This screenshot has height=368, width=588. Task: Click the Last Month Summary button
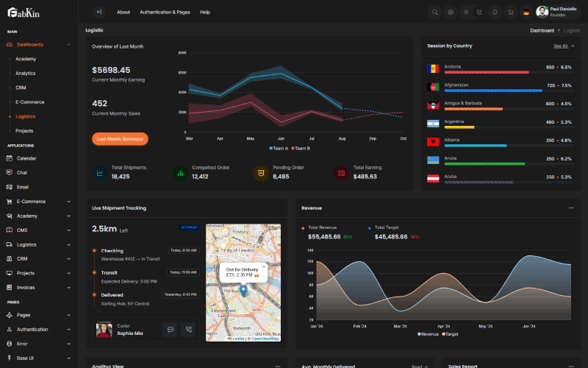point(120,138)
